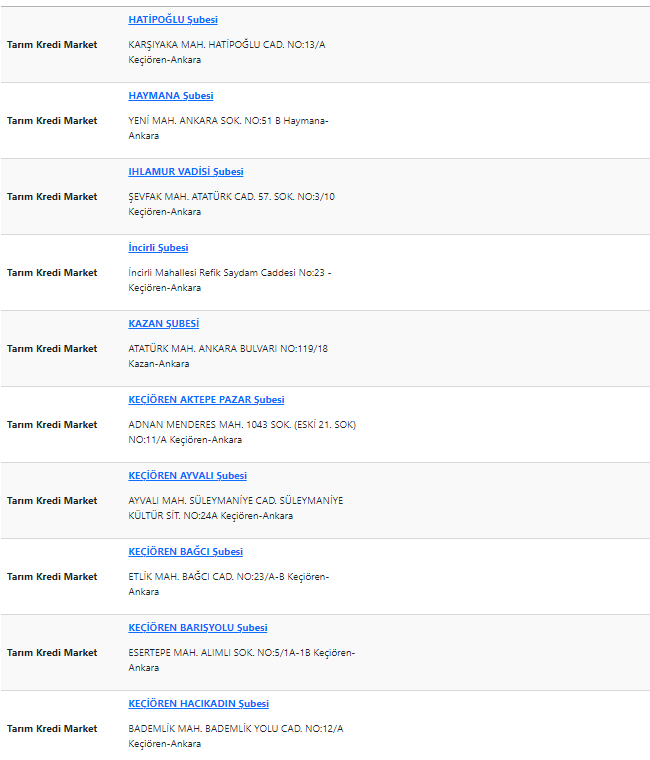Select address 'ADNAN MENDERES MAH. 1043 SOK.'
The height and width of the screenshot is (760, 650).
coord(210,425)
